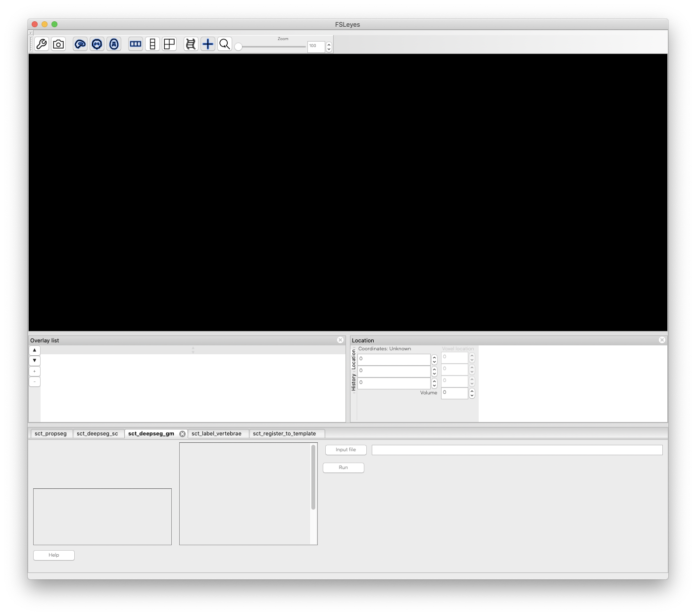Step up the first coordinate field arrow
Image resolution: width=696 pixels, height=616 pixels.
(x=434, y=357)
